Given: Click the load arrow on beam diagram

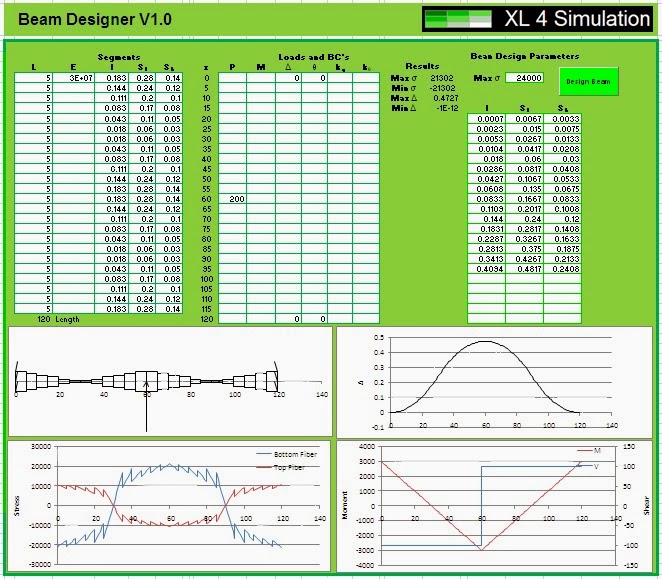Looking at the screenshot, I should pos(147,406).
